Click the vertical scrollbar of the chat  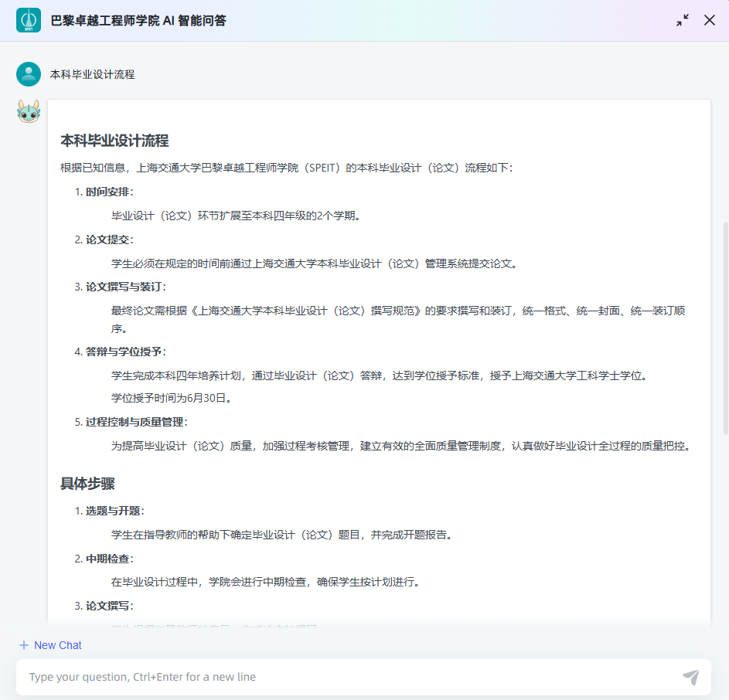[726, 329]
